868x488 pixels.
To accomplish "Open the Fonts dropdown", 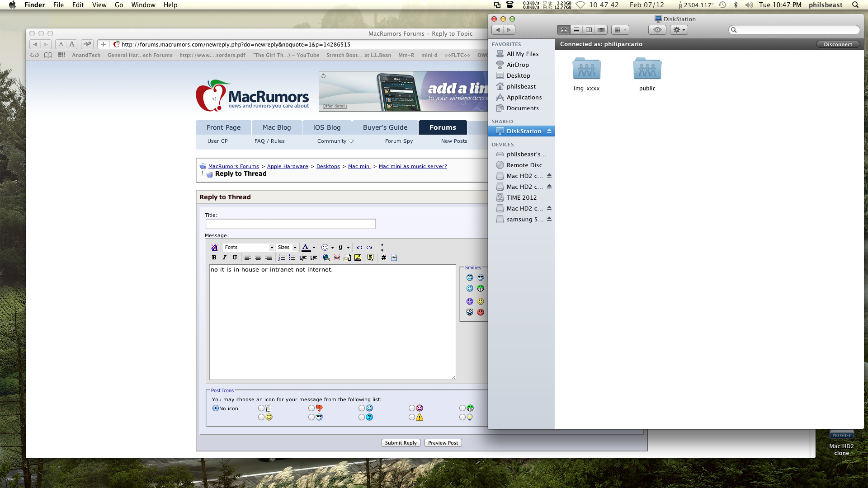I will pos(249,247).
